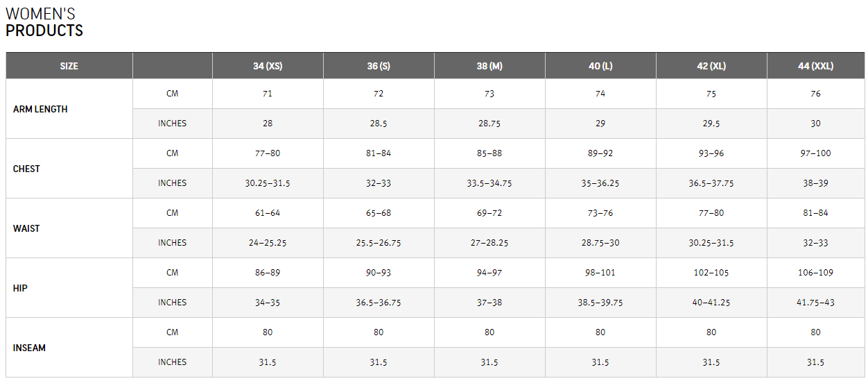868x381 pixels.
Task: Click chest CM value 77–80
Action: (268, 153)
